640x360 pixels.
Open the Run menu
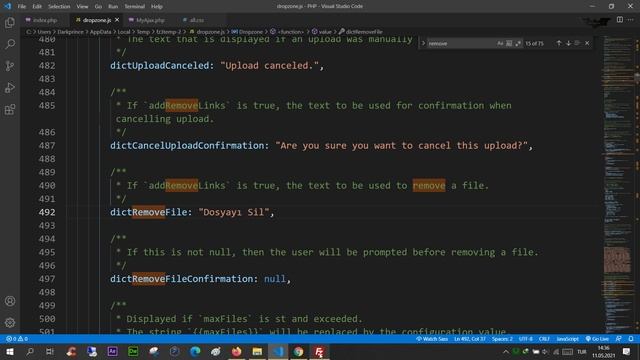click(x=113, y=7)
